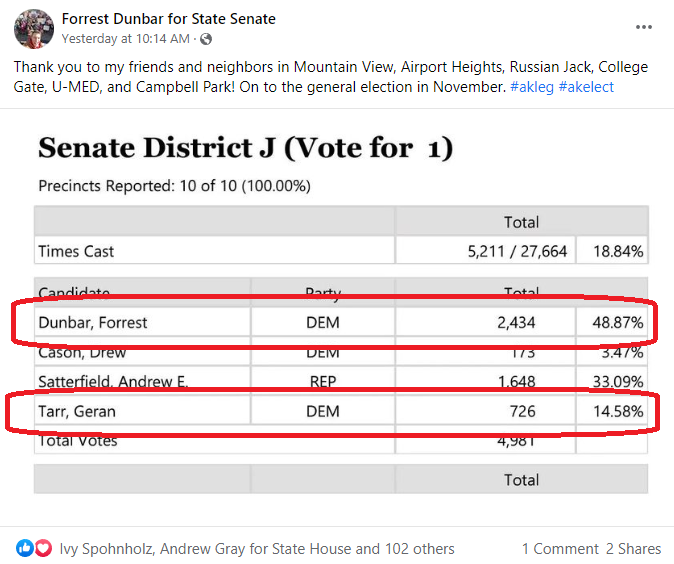674x564 pixels.
Task: Click the Tarr, Geran row in results image
Action: point(341,411)
